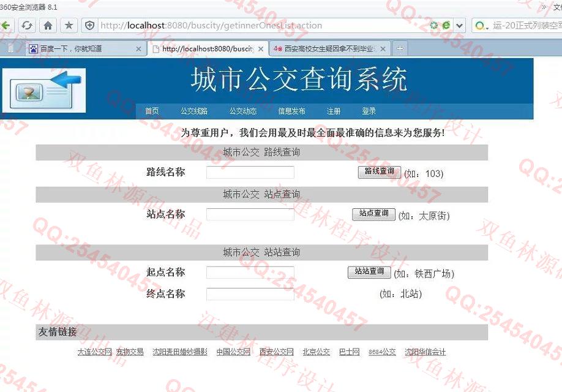Open the 中国公交网 link
The width and height of the screenshot is (562, 392).
(233, 352)
